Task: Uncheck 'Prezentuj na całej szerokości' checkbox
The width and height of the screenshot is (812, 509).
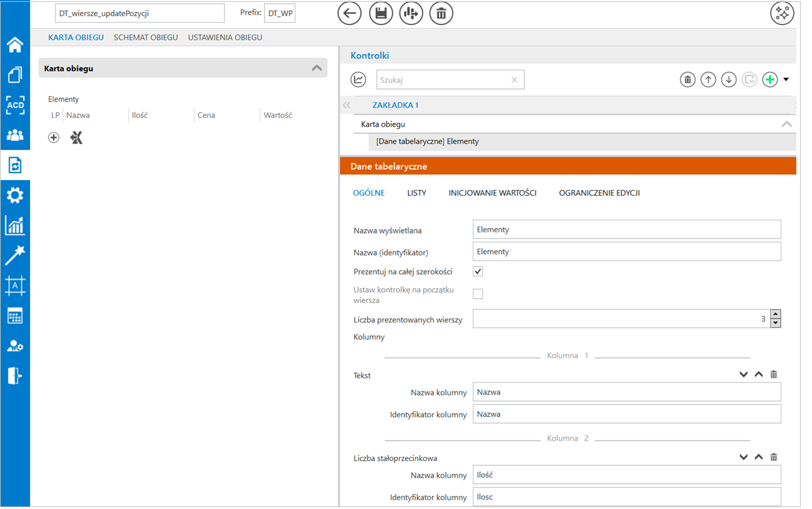Action: coord(478,272)
